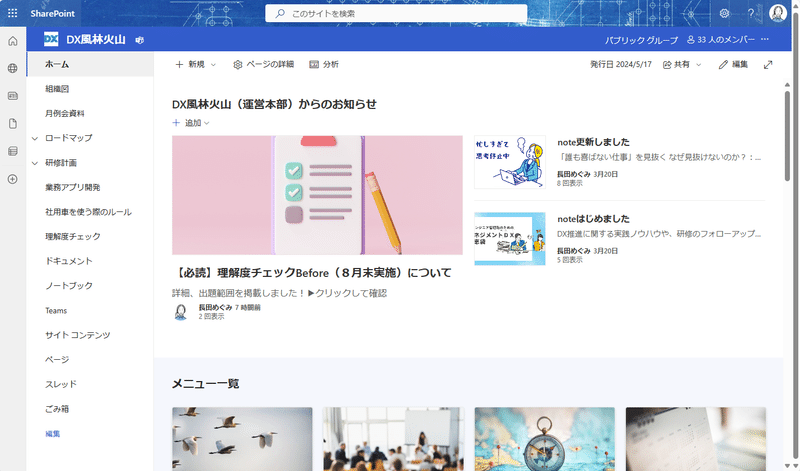Open the 追加 dropdown under news heading
Image resolution: width=800 pixels, height=471 pixels.
point(191,123)
